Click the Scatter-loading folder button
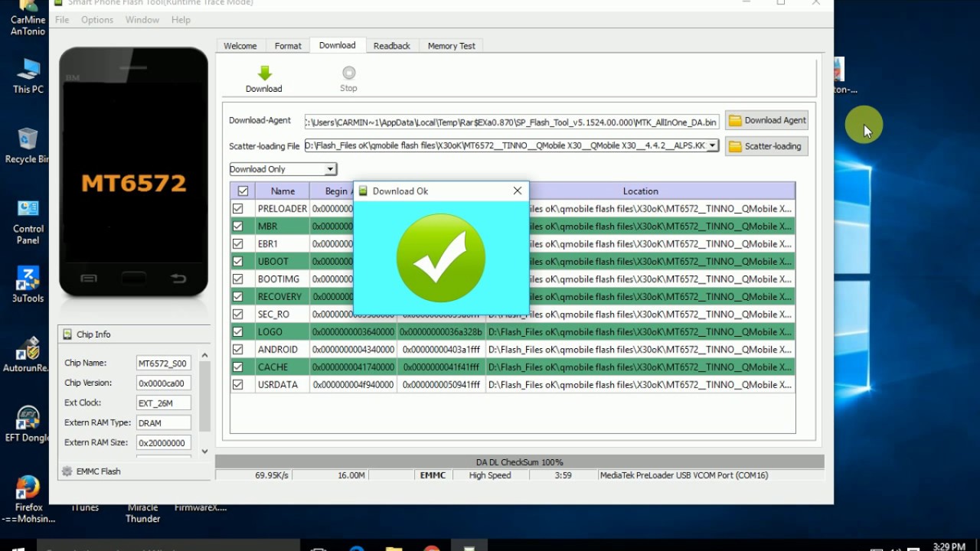 pos(766,146)
